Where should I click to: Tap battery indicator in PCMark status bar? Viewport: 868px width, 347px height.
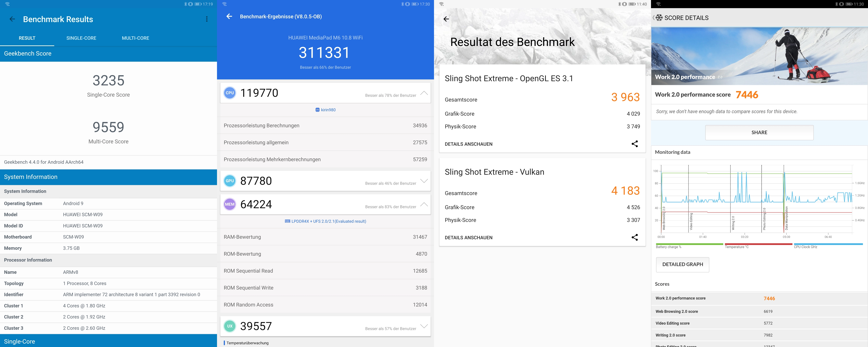tap(849, 4)
